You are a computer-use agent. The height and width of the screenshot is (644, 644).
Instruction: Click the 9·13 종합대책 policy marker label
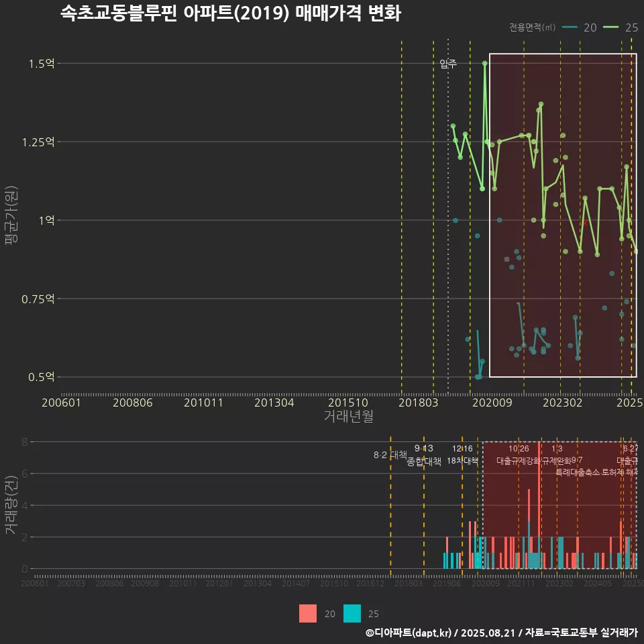(x=424, y=455)
